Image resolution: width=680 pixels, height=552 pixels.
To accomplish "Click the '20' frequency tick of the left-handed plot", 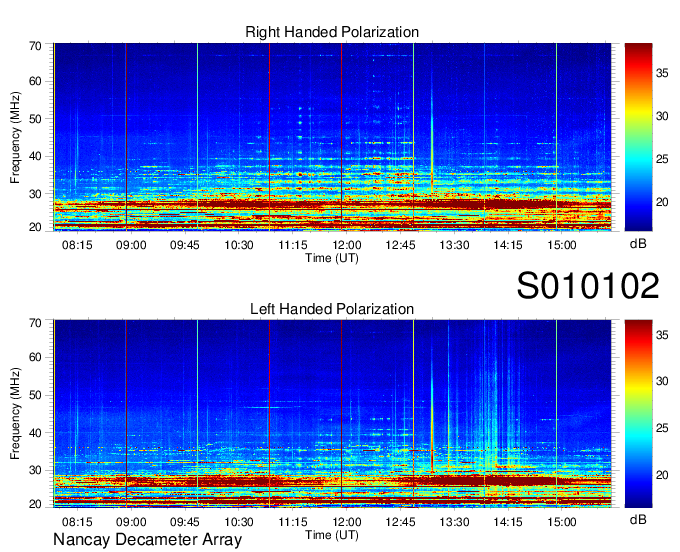I will (x=35, y=504).
